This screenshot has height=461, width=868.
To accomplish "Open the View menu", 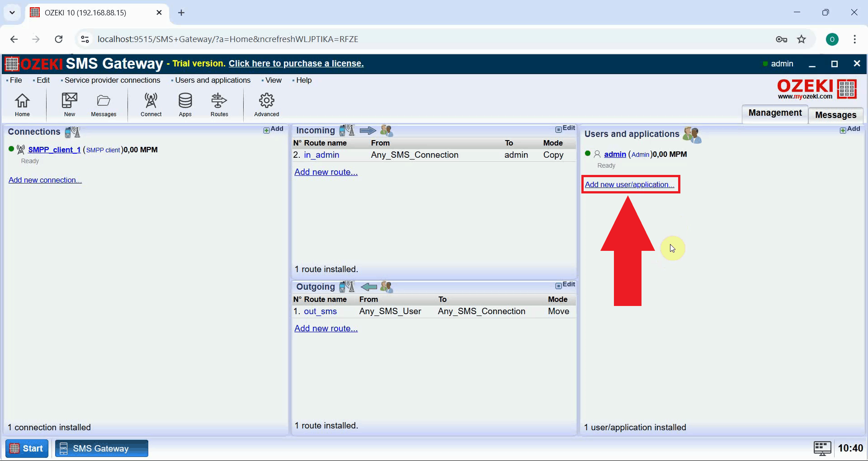I will coord(273,80).
